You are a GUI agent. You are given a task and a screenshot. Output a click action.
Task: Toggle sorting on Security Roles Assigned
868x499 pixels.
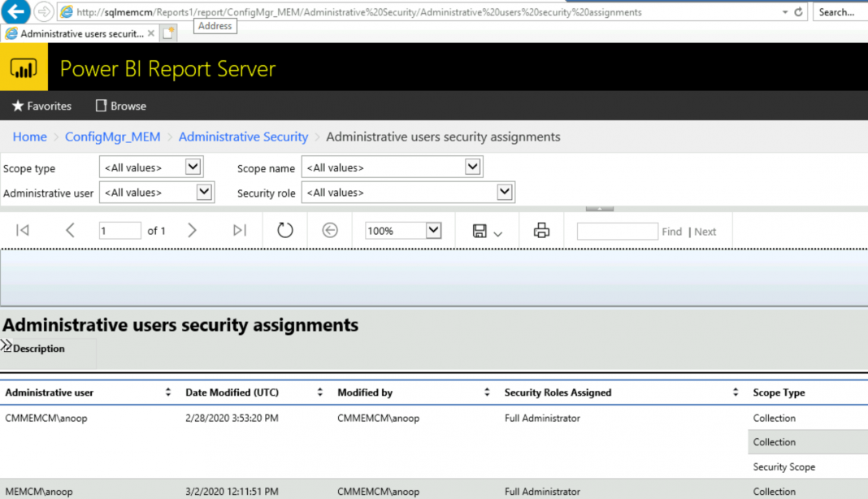[736, 392]
